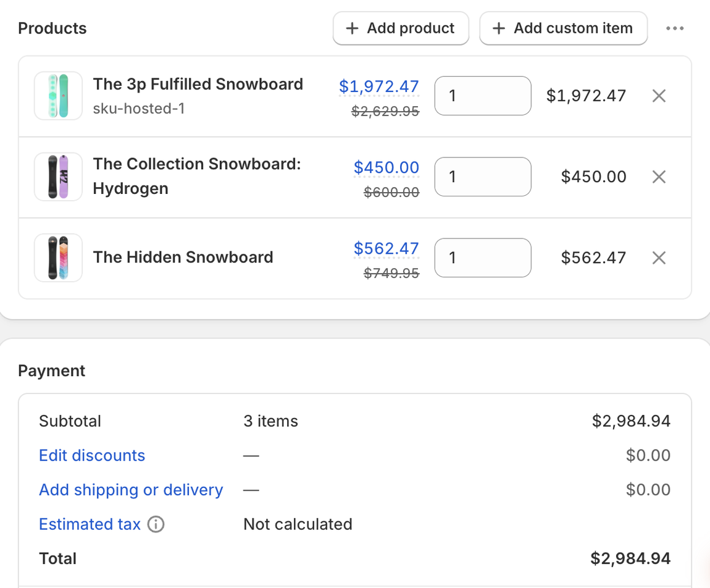
Task: Select the Not calculated tax text
Action: tap(298, 524)
